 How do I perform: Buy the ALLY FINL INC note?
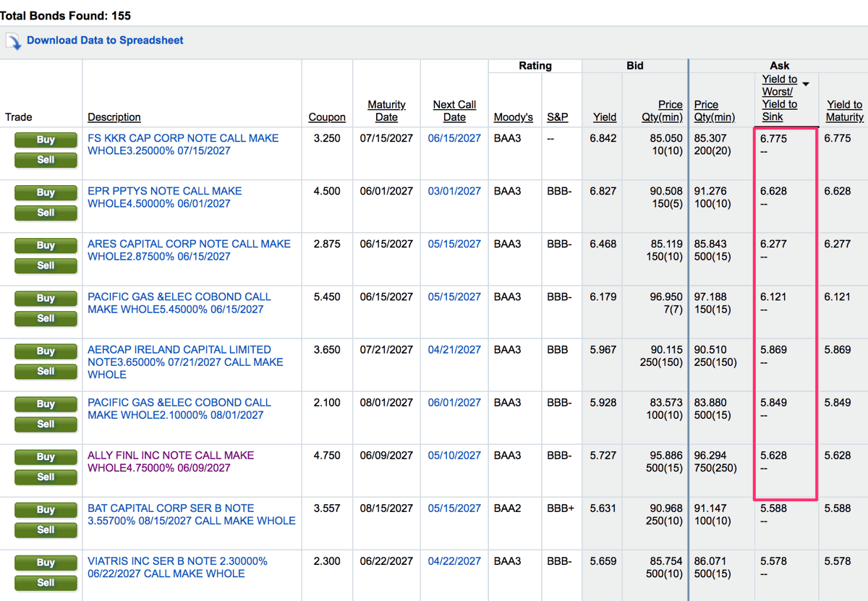46,457
